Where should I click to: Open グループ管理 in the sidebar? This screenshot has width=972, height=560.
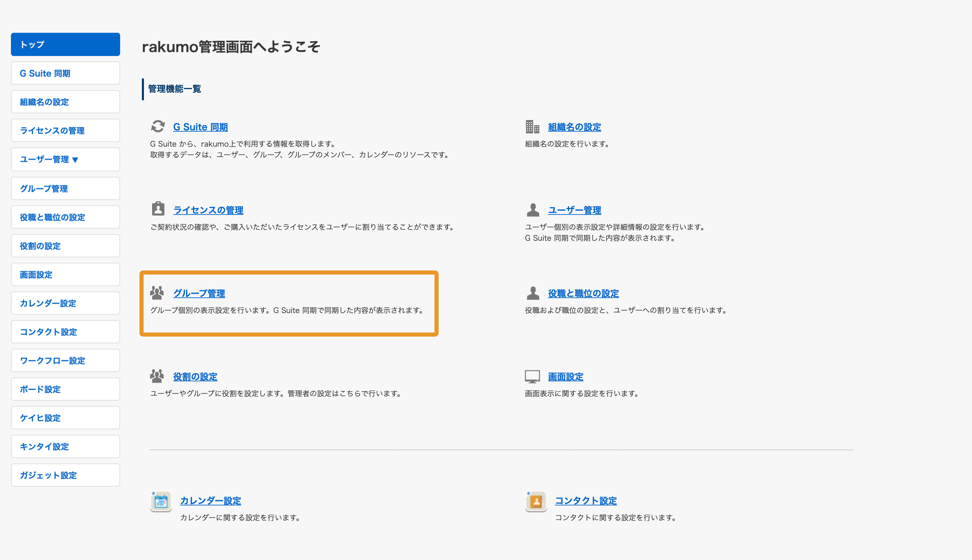(x=65, y=189)
